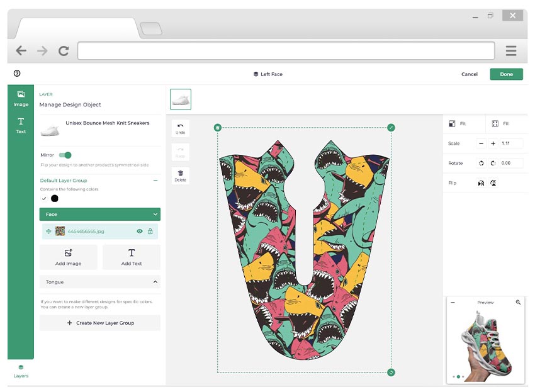Open the help question mark icon
The image size is (535, 392).
pos(17,74)
